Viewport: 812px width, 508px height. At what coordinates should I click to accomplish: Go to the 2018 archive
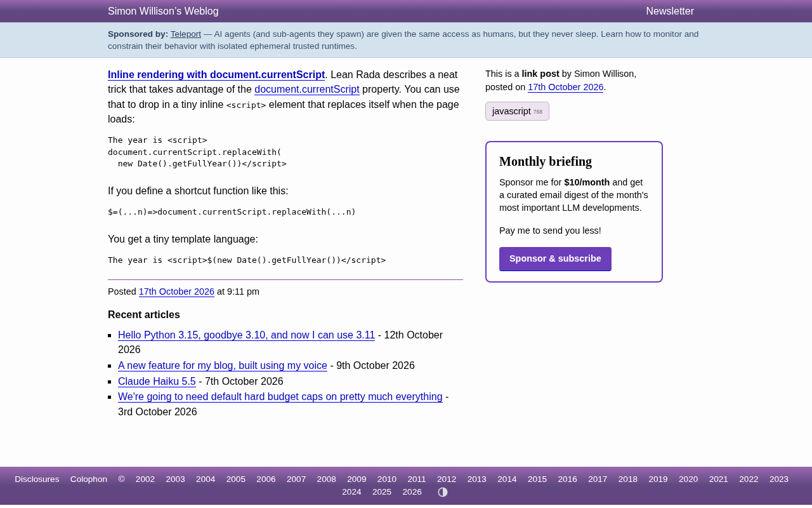(628, 479)
